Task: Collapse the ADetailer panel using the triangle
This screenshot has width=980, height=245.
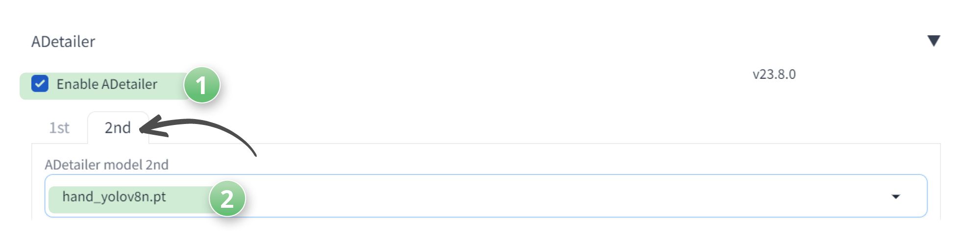Action: pyautogui.click(x=934, y=41)
